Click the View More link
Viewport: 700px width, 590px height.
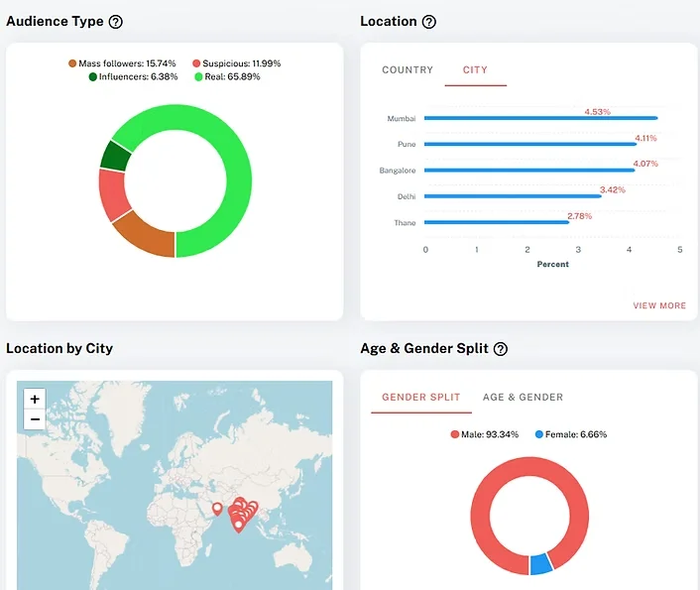tap(659, 305)
